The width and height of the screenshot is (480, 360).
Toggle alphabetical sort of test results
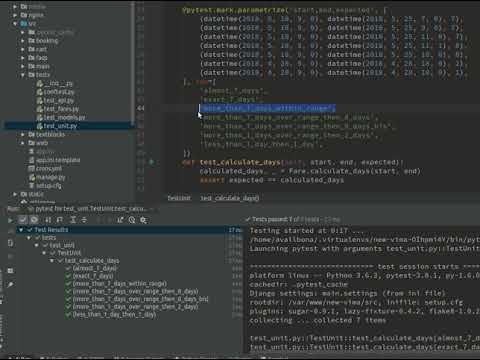[x=48, y=220]
